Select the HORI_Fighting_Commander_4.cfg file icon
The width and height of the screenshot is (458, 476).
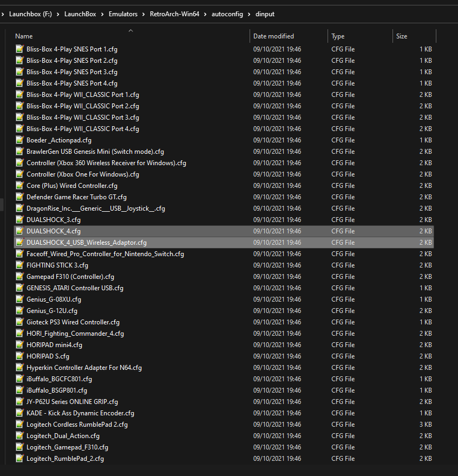(19, 334)
